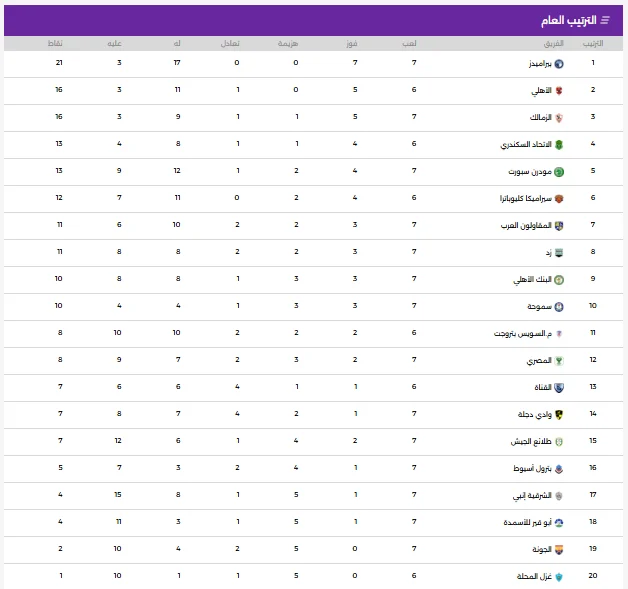Open the بترول أسيوط team name

pos(533,468)
